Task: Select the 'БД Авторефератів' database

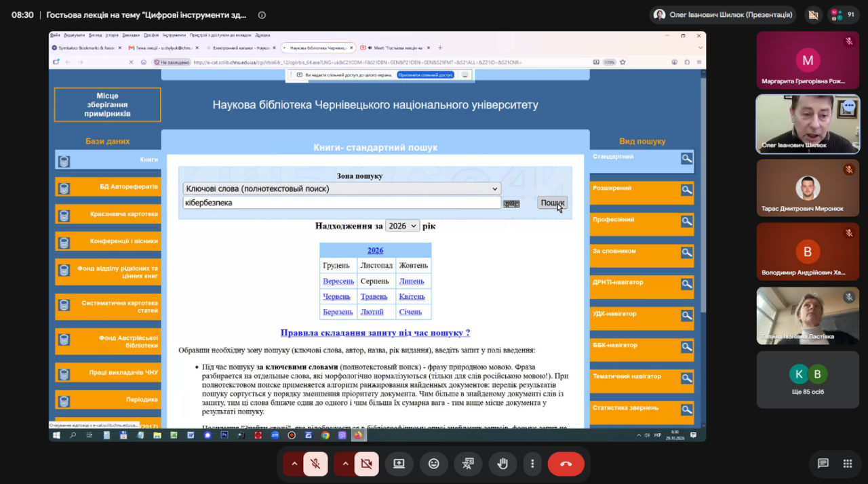Action: tap(108, 186)
